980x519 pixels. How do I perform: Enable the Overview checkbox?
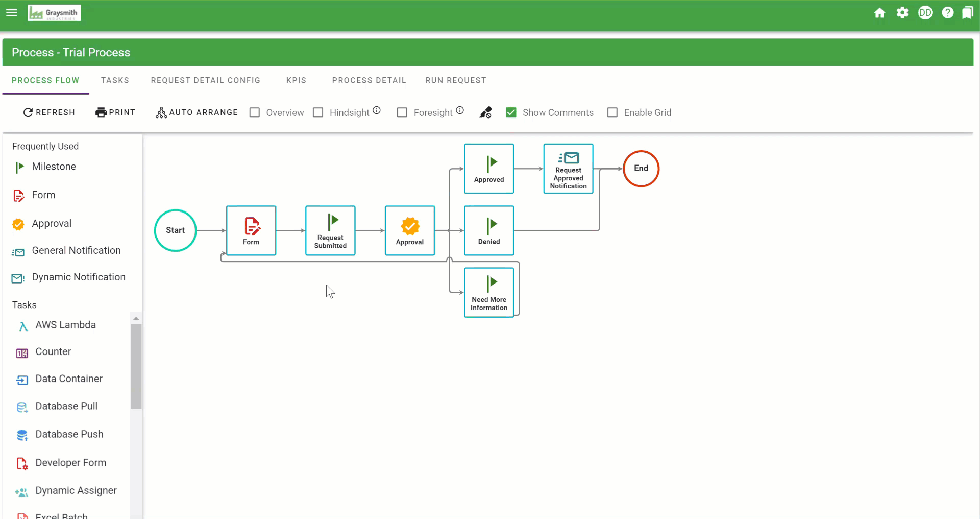[255, 112]
